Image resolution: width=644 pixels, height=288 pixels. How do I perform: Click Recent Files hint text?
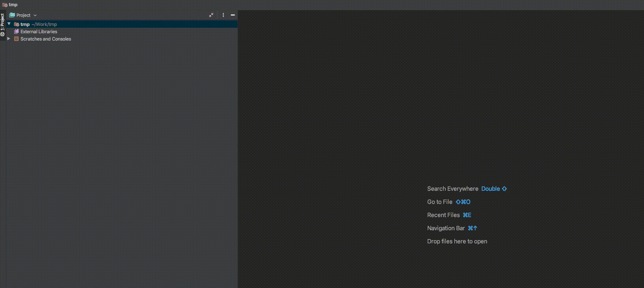(x=443, y=215)
